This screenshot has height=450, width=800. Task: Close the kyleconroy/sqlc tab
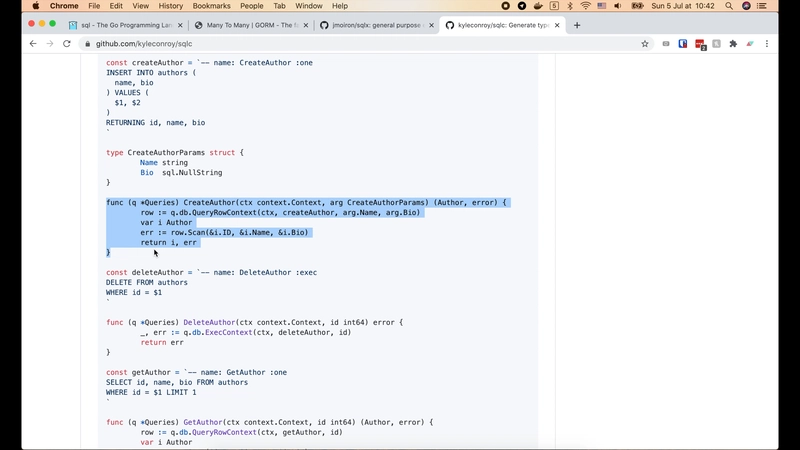pyautogui.click(x=557, y=25)
